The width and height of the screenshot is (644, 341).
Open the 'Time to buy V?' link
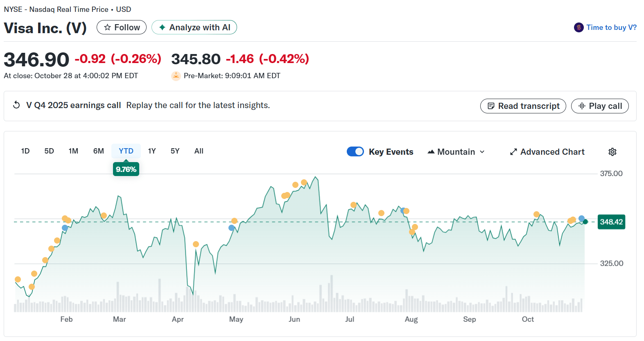[x=611, y=27]
